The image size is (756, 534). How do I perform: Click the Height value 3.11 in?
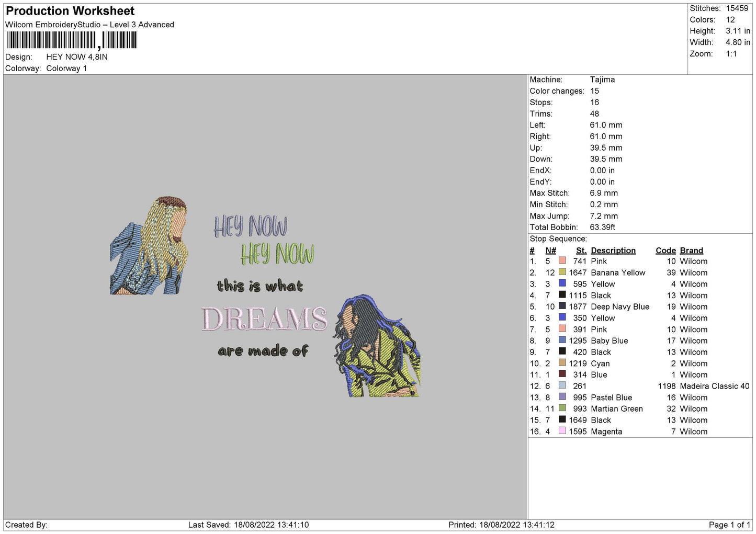pos(738,31)
